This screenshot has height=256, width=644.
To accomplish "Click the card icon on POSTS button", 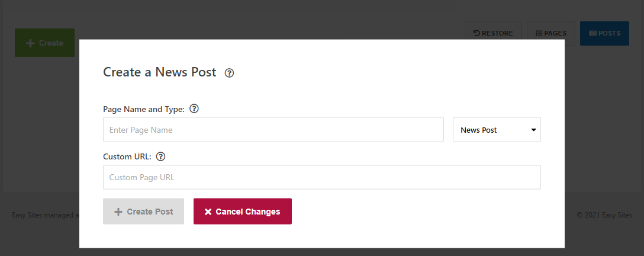I will (x=593, y=33).
